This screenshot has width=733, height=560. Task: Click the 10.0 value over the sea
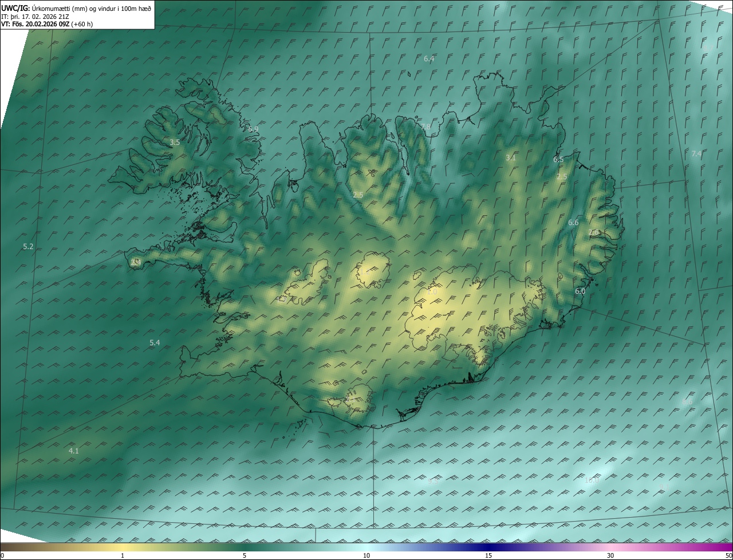coord(592,480)
